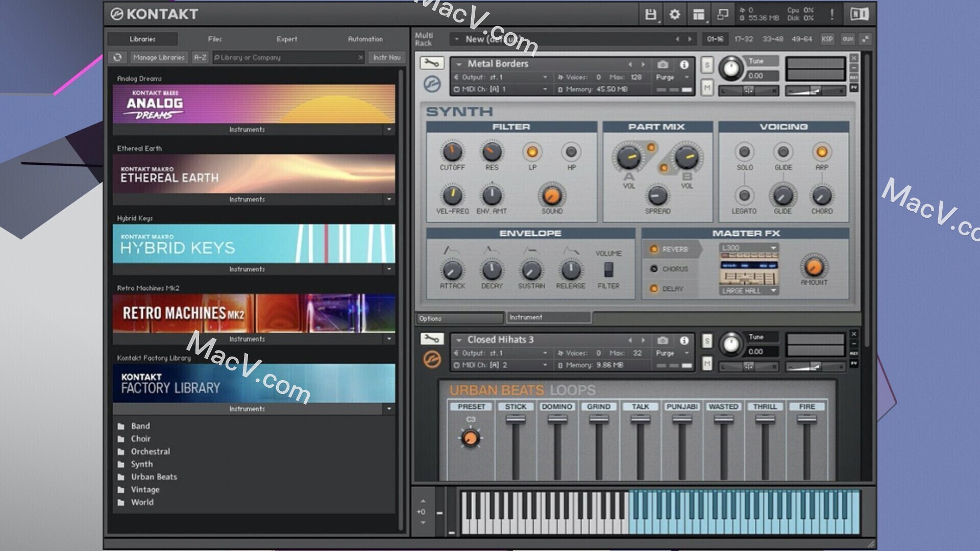Open the Purge menu for Metal Borders
Screen dimensions: 980x551
[672, 78]
